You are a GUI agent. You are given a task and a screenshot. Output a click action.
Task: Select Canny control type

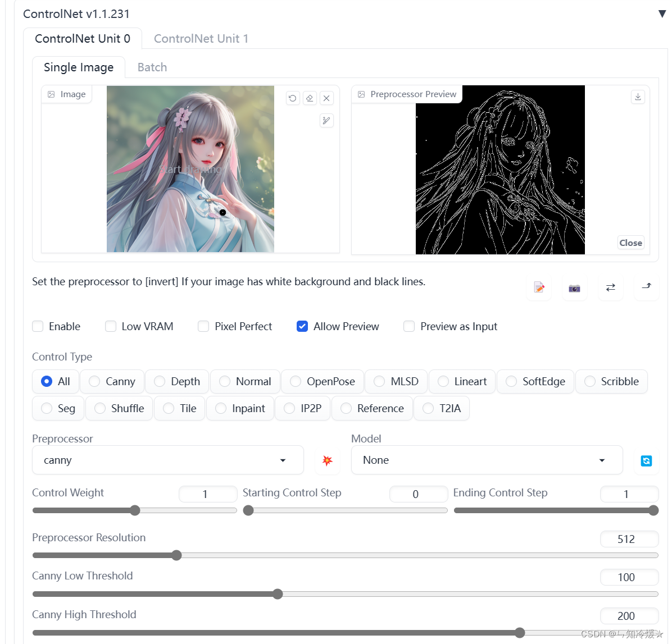[x=112, y=382]
